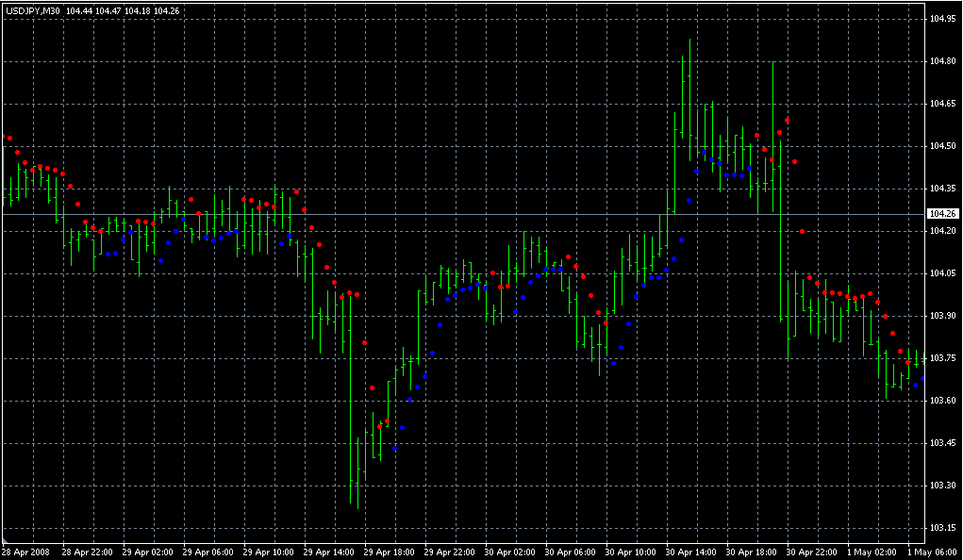Select the 104.80 price scale label
The height and width of the screenshot is (560, 963).
tap(942, 61)
